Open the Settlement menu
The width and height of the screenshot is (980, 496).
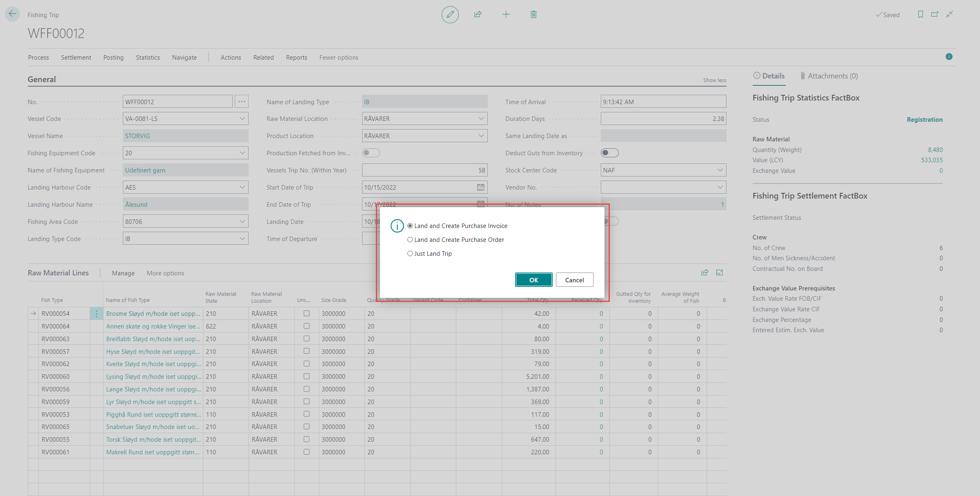tap(76, 58)
